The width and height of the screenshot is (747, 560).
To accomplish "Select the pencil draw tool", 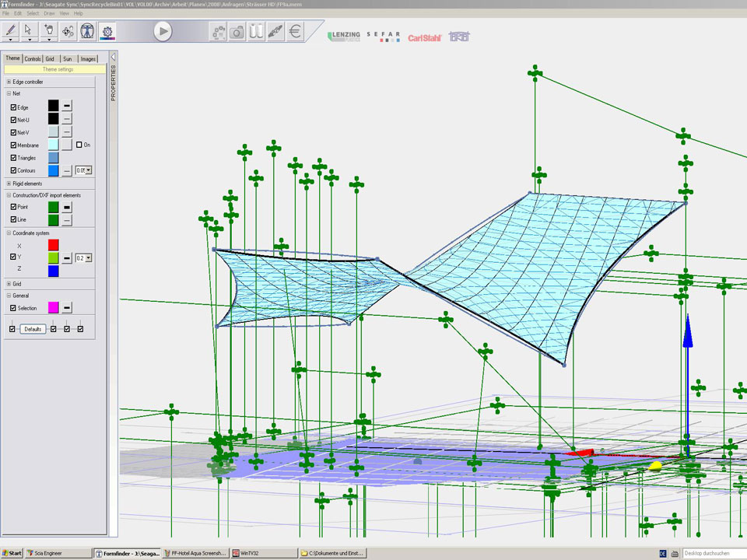I will [11, 30].
